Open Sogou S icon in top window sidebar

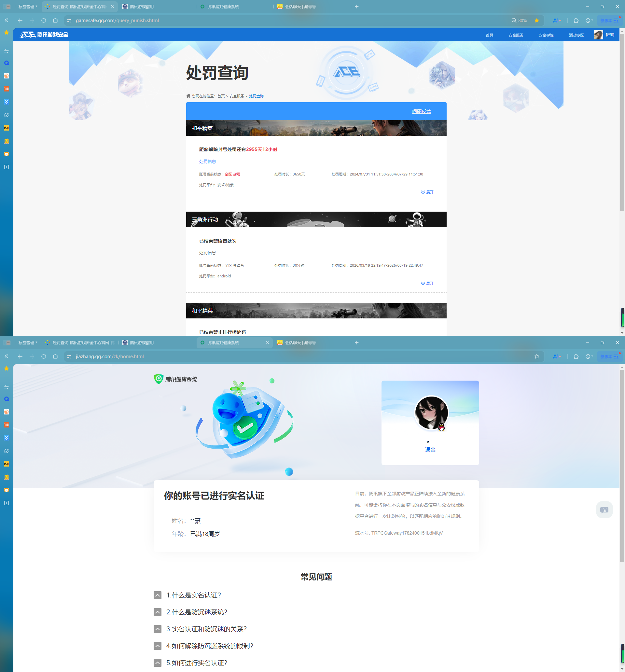(7, 76)
